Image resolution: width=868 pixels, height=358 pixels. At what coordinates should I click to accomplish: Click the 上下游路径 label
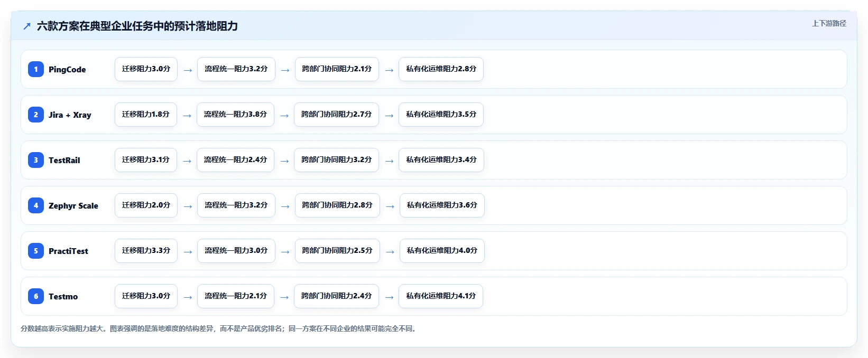[x=829, y=23]
